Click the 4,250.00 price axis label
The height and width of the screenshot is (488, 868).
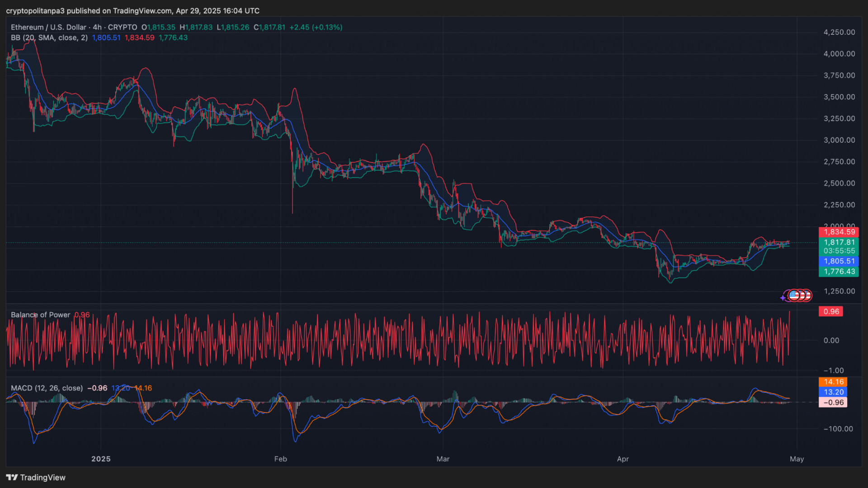click(x=839, y=32)
